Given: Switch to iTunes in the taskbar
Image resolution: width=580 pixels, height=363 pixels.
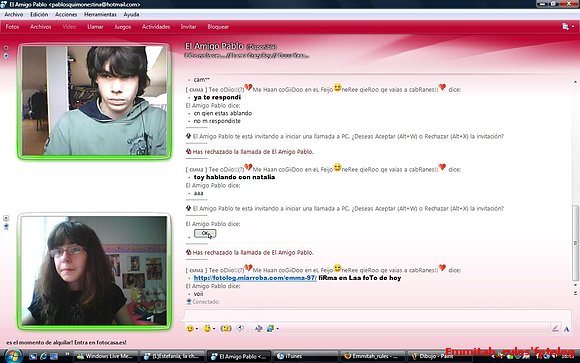Looking at the screenshot, I should (x=306, y=356).
